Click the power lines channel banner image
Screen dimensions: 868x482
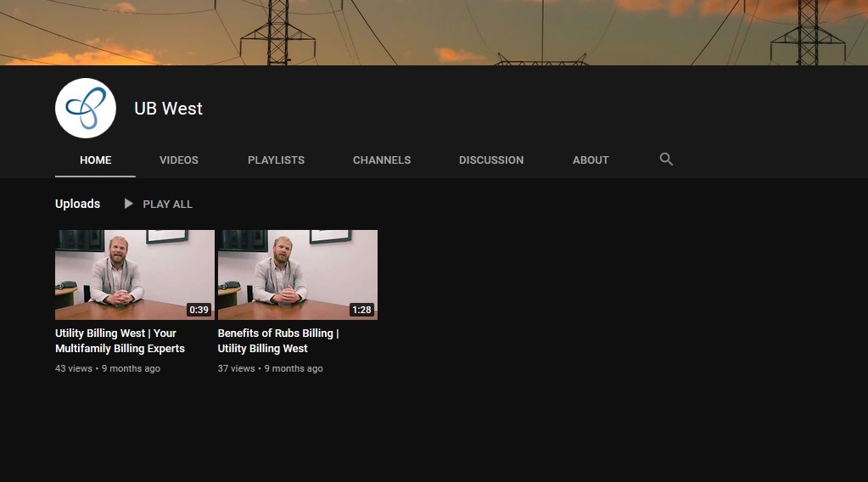[x=434, y=32]
